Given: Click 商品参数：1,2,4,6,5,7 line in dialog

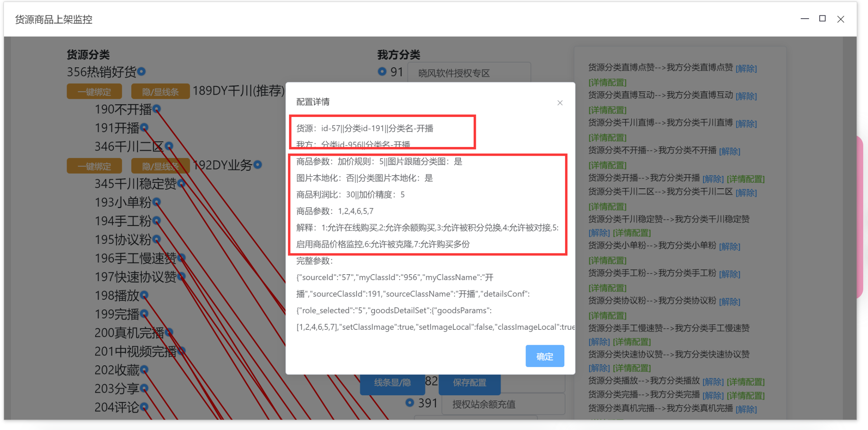Looking at the screenshot, I should (x=335, y=211).
